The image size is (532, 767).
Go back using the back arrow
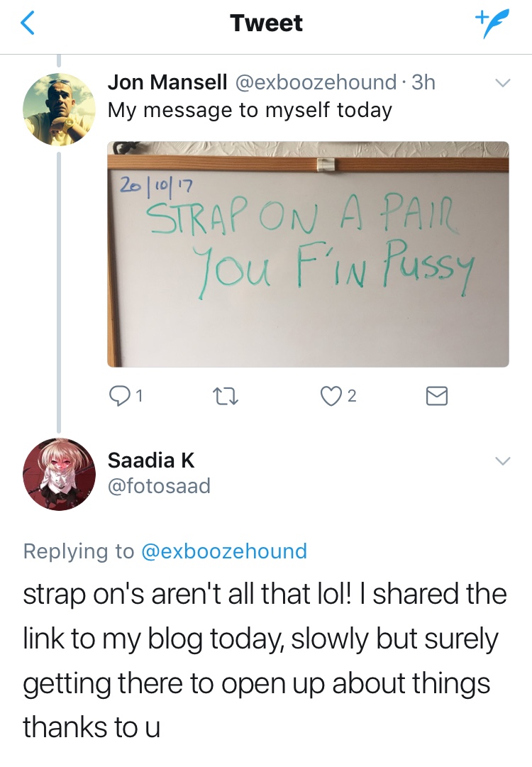click(28, 23)
